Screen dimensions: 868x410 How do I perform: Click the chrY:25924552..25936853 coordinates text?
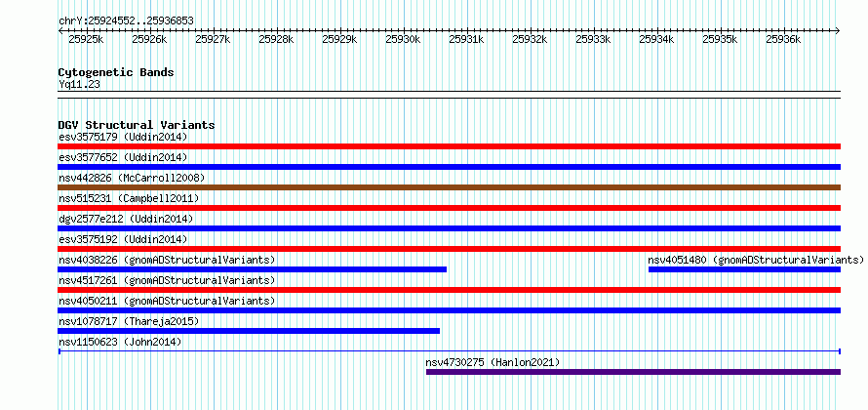point(126,21)
